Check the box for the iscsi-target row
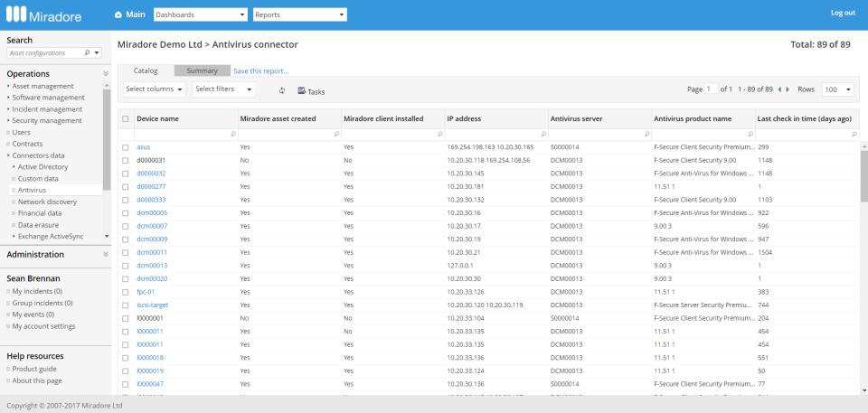The image size is (868, 413). coord(125,305)
